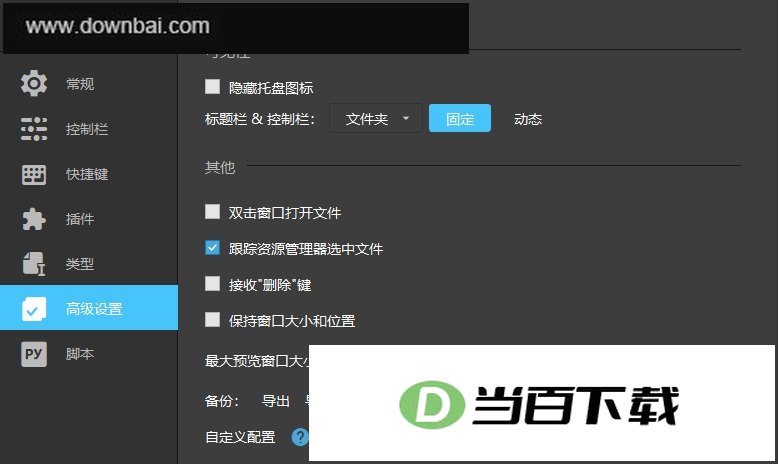
Task: Enable 隐藏托盘图标 checkbox
Action: [x=212, y=86]
